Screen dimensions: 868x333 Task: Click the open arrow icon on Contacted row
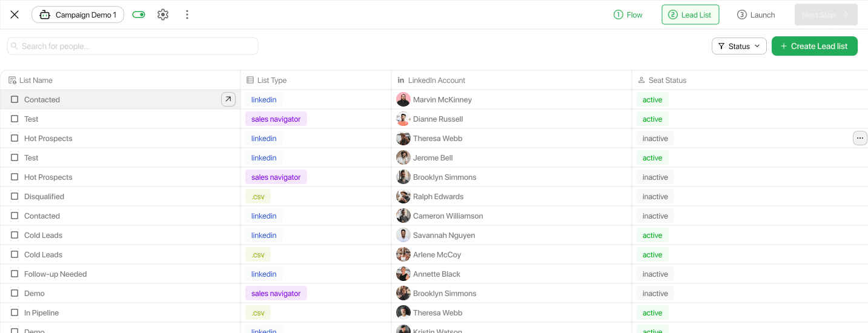228,99
